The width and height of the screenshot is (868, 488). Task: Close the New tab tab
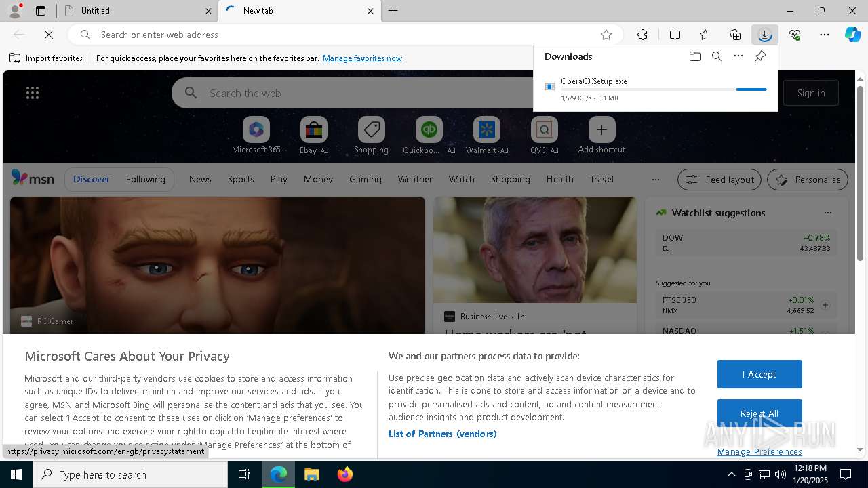coord(370,11)
